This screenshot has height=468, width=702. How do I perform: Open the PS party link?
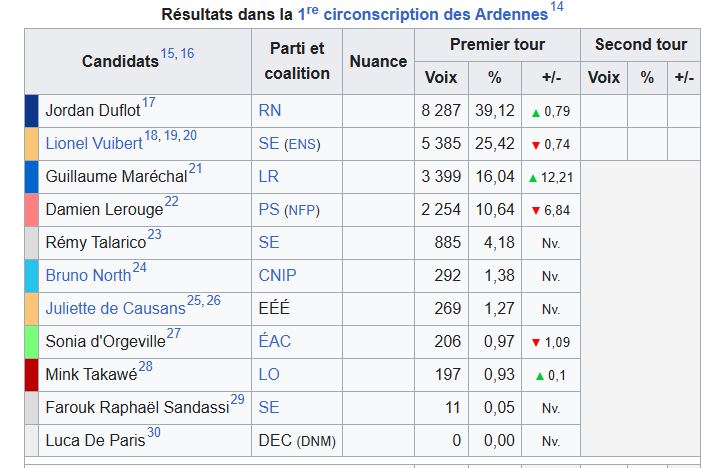269,210
